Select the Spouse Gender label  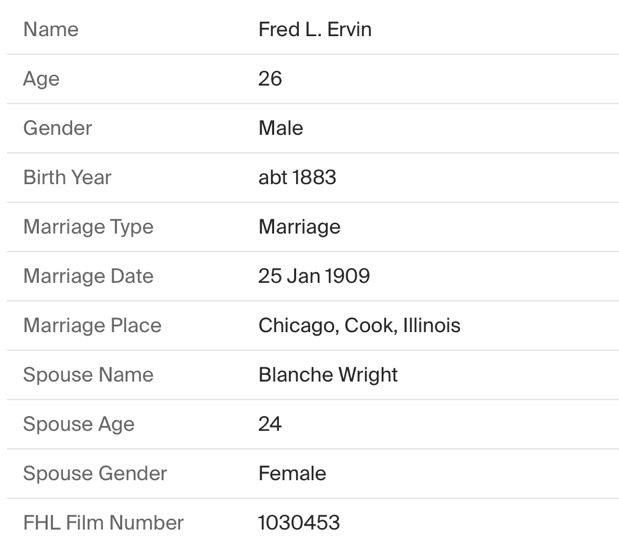click(x=95, y=473)
